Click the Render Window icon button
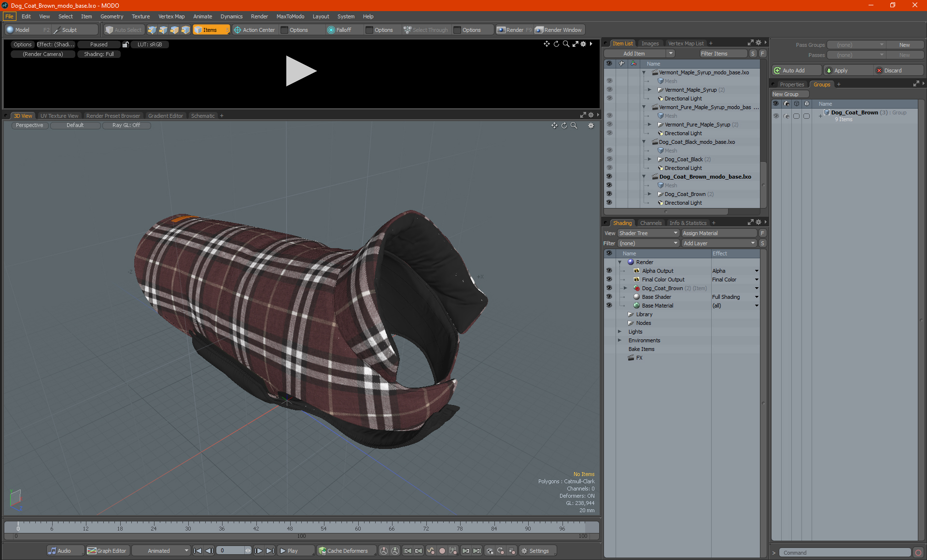Image resolution: width=927 pixels, height=560 pixels. (539, 30)
